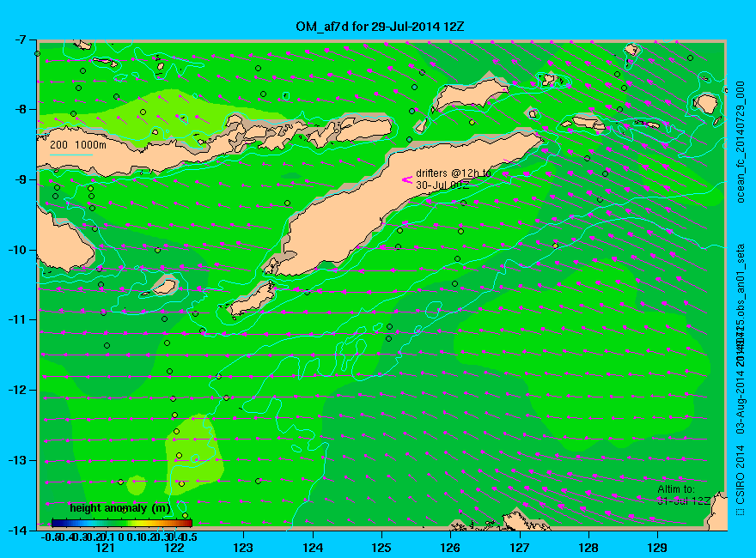Click the vertical '03-Aug-2014' date text
756x558 pixels.
coord(740,401)
